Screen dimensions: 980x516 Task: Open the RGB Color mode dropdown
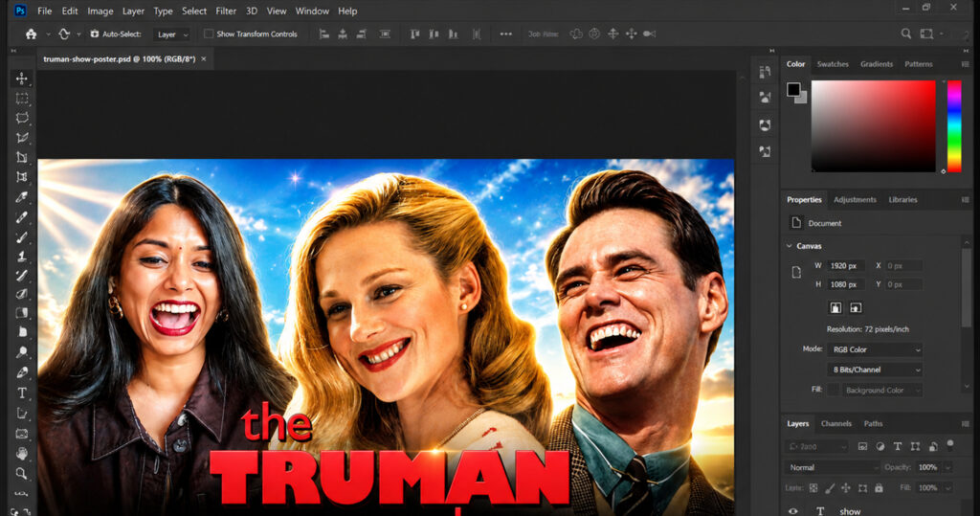click(875, 349)
